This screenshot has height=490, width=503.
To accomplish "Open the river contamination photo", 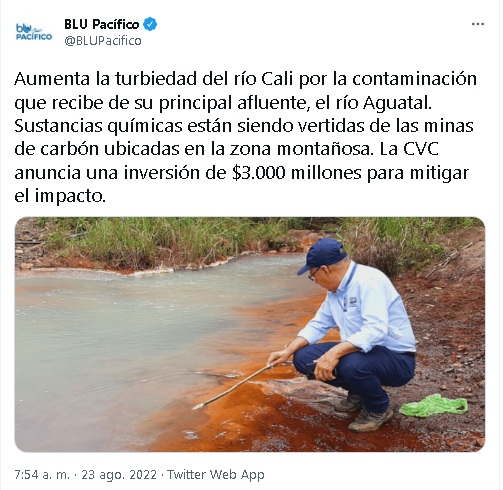I will click(x=250, y=334).
